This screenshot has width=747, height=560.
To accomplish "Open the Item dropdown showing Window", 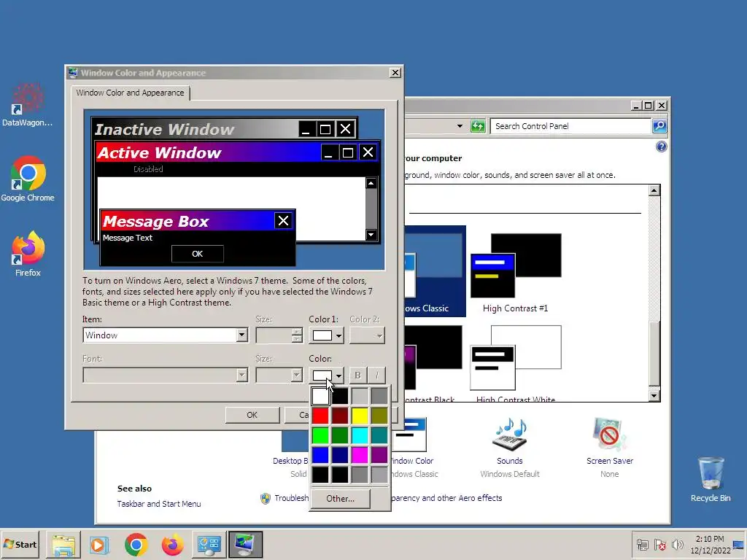I will click(x=166, y=335).
